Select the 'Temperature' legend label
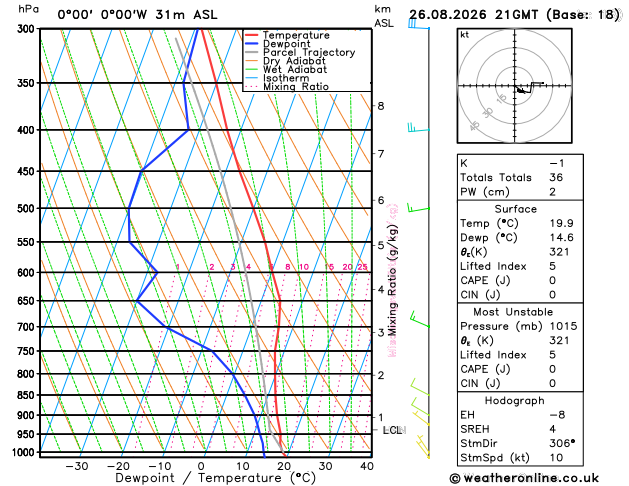Viewport: 629px width, 486px height. coord(296,35)
